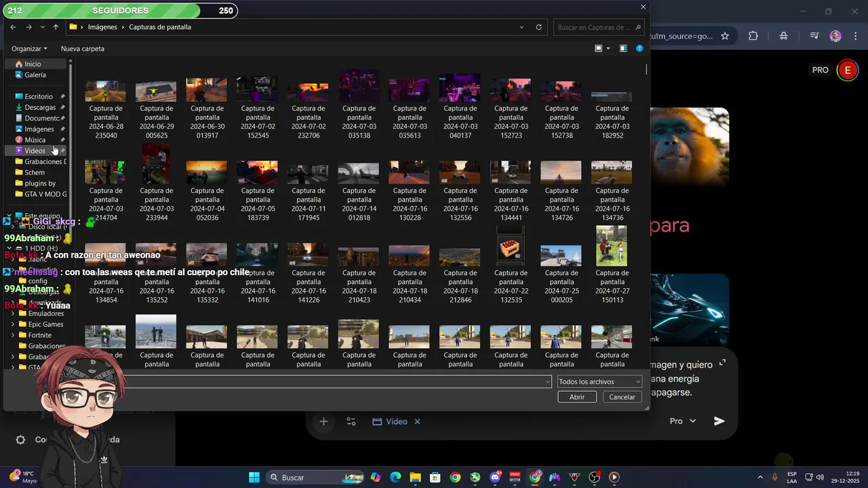Open the Chrome extensions puzzle icon

[x=753, y=36]
